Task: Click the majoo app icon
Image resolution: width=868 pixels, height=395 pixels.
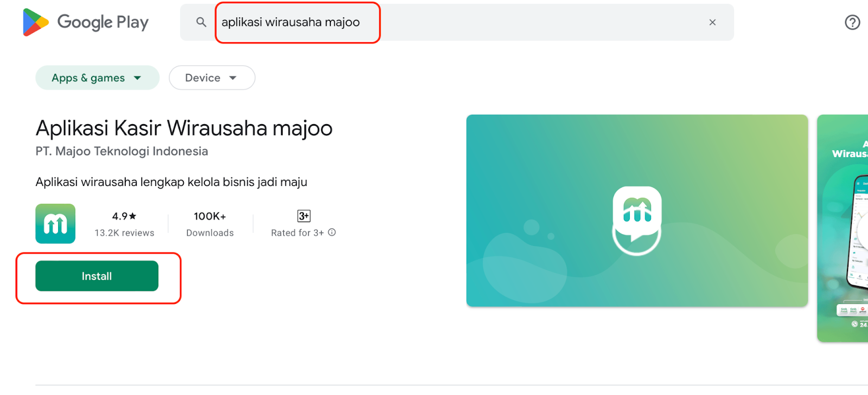Action: (x=55, y=224)
